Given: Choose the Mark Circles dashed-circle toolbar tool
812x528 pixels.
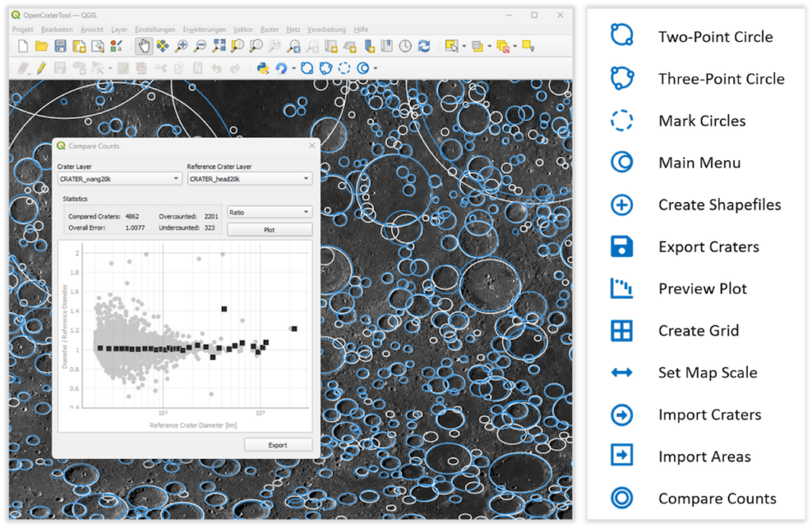Looking at the screenshot, I should (x=344, y=68).
